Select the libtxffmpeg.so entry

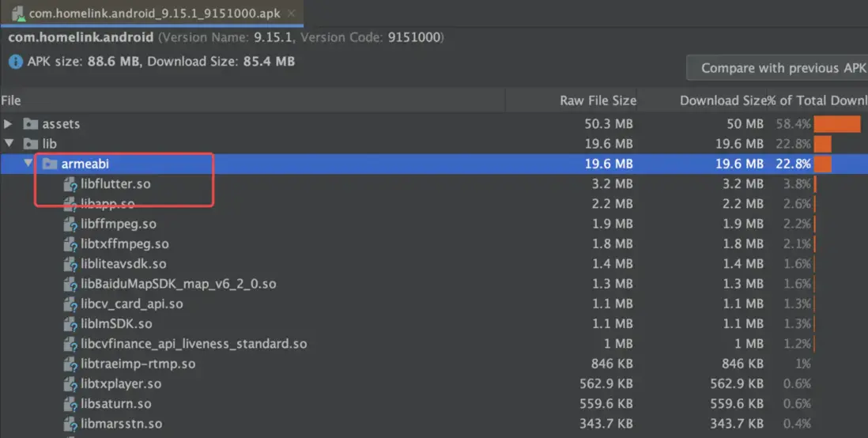[x=124, y=244]
